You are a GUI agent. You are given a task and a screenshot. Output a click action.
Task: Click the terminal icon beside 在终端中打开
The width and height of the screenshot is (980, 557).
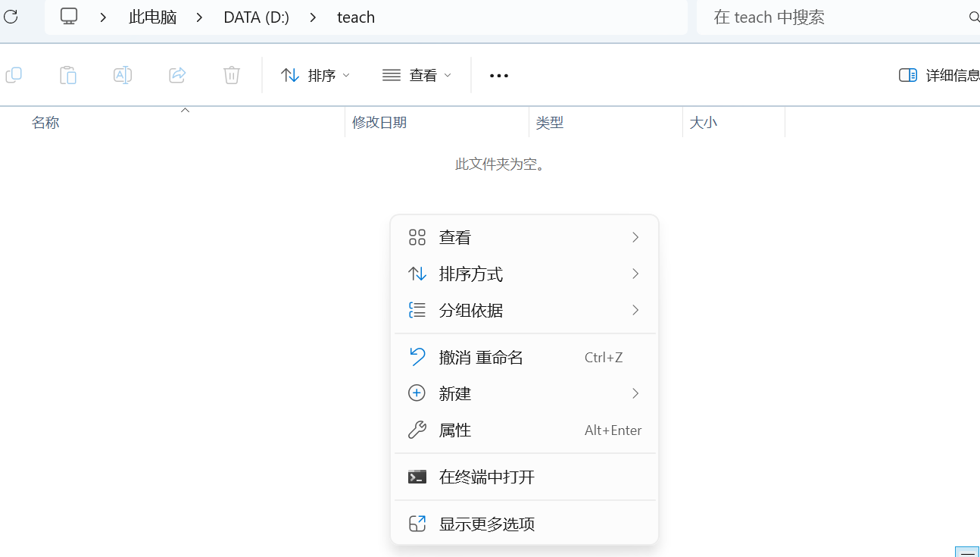pyautogui.click(x=417, y=477)
